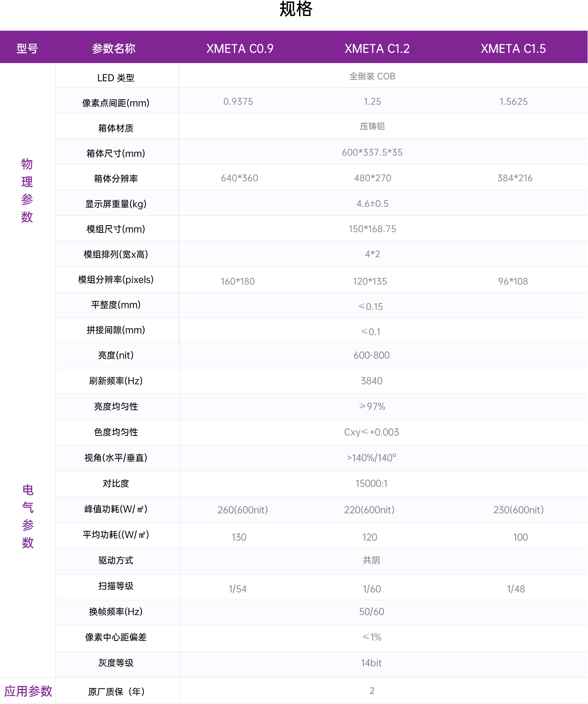Click the 峰值功耗(W/㎡) row label
588x704 pixels.
116,509
